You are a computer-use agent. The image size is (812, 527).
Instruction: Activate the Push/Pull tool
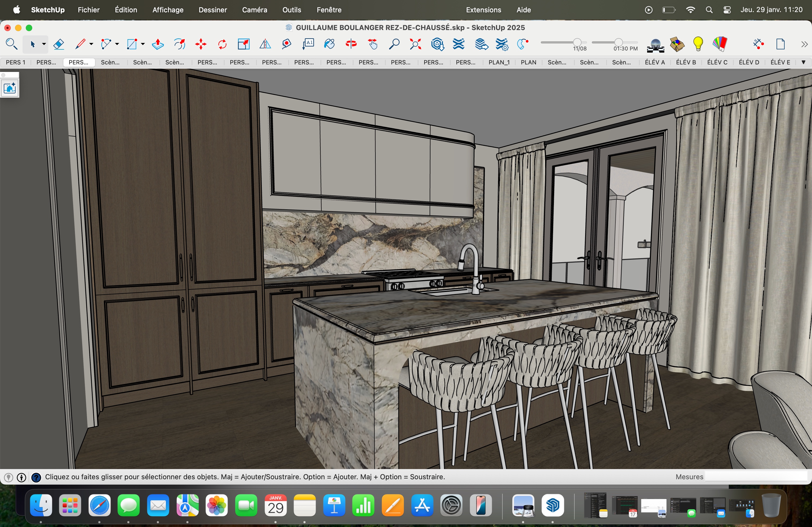[x=158, y=44]
